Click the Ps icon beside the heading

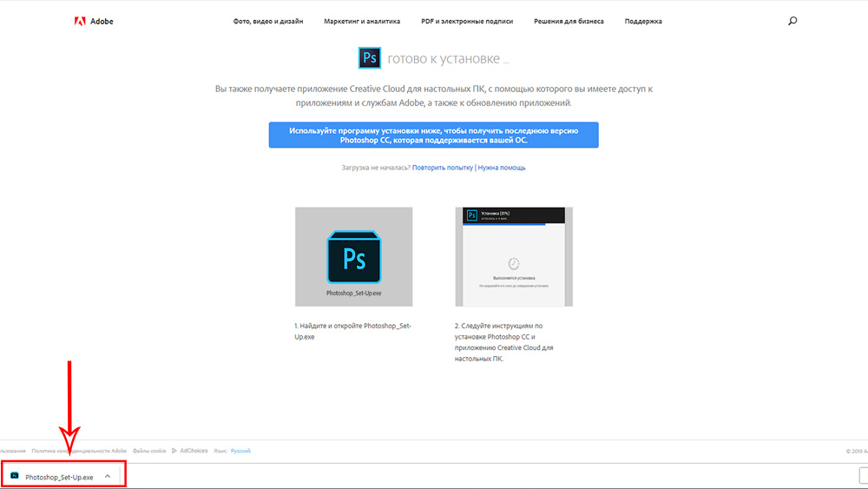pyautogui.click(x=369, y=57)
